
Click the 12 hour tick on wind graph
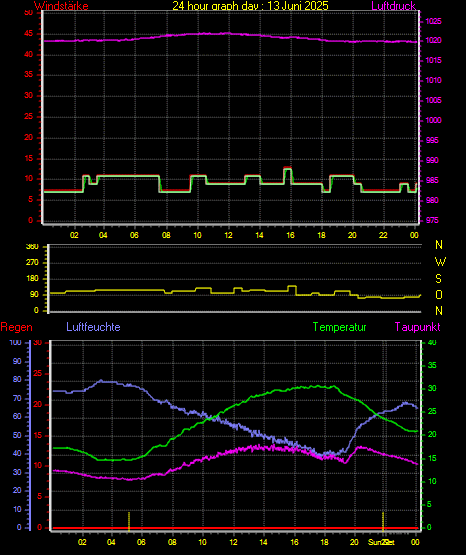pyautogui.click(x=228, y=235)
